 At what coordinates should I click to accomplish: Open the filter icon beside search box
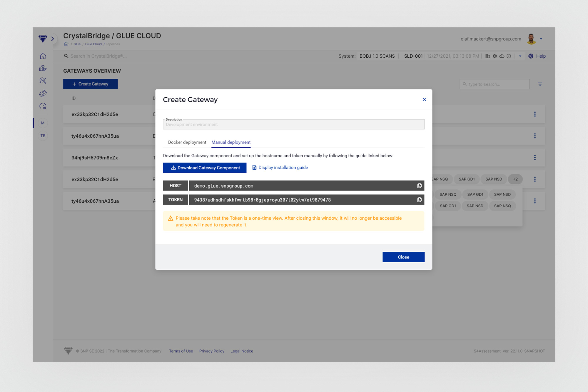point(540,84)
